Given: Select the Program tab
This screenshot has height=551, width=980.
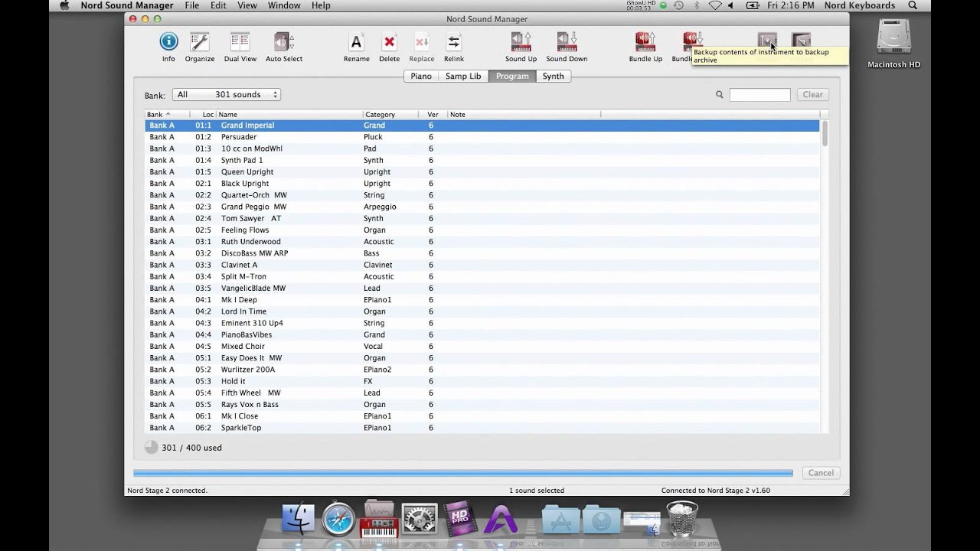Looking at the screenshot, I should [x=512, y=76].
